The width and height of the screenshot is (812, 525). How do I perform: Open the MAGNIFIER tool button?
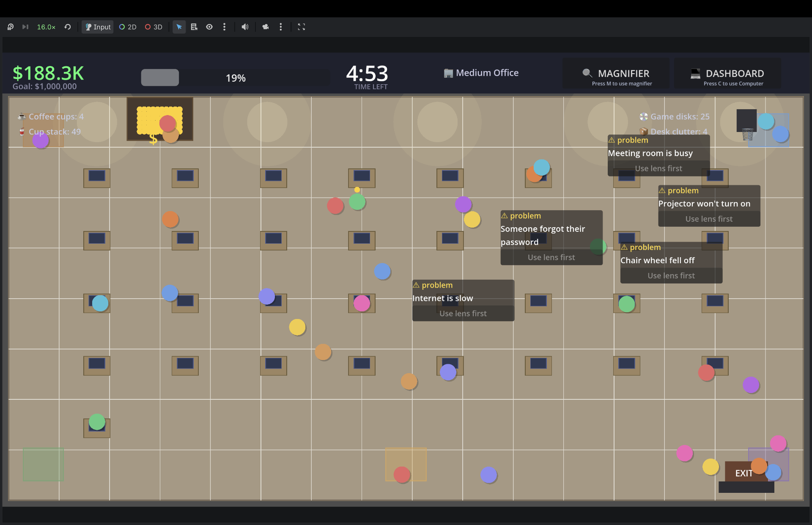point(616,77)
